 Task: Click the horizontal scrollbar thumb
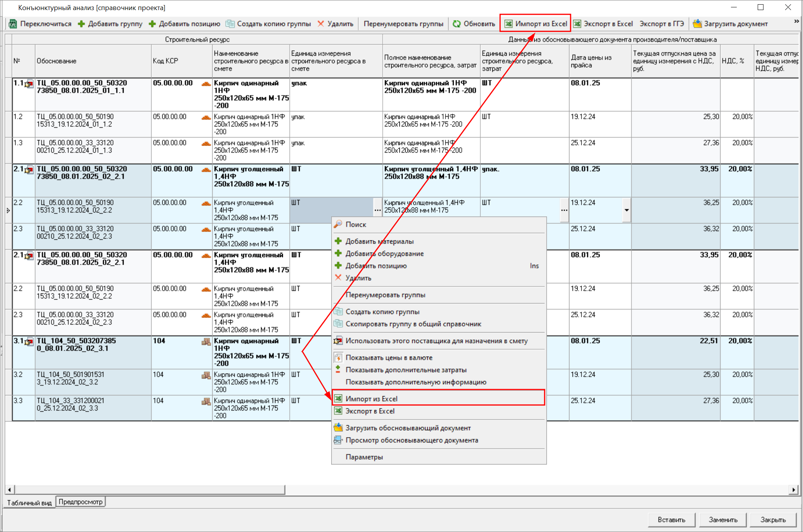(x=150, y=490)
